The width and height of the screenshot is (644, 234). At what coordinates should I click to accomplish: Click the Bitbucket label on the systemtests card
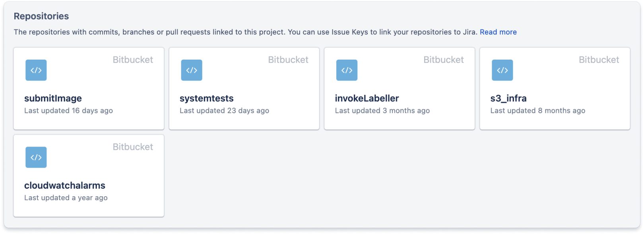(289, 60)
